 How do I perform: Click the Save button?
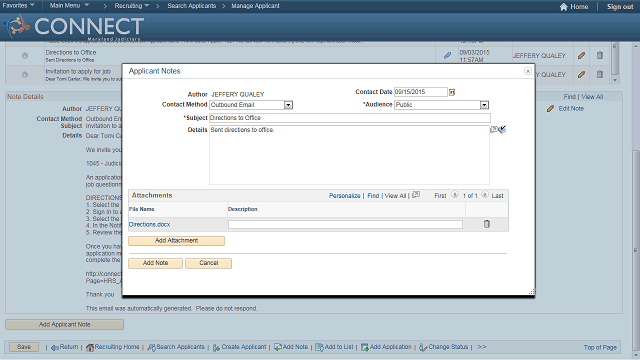coord(24,347)
